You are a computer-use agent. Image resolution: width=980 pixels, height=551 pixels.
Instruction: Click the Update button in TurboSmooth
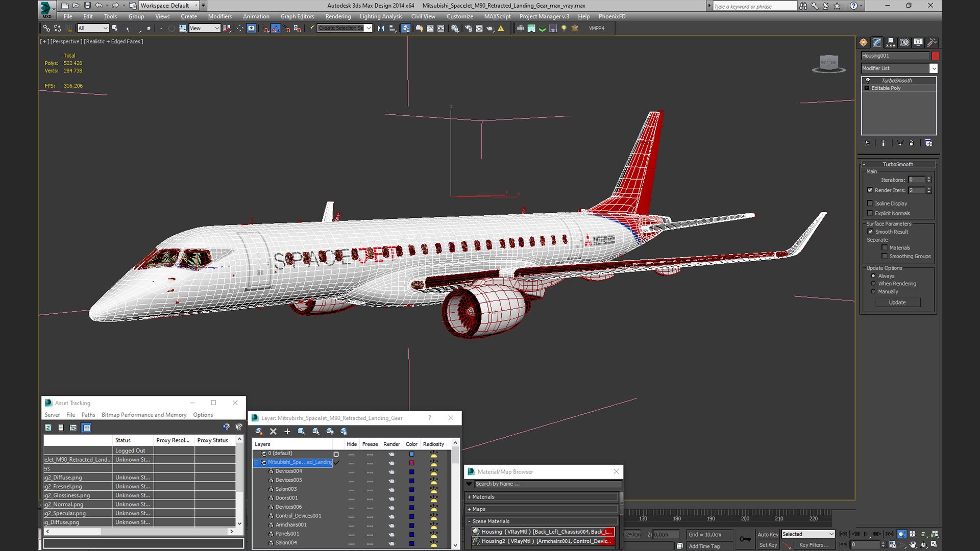pos(897,303)
